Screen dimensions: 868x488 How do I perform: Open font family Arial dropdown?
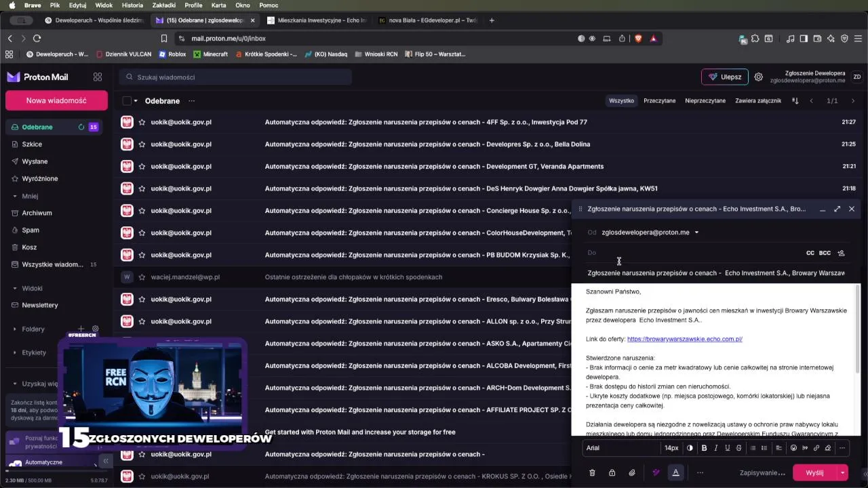click(621, 448)
